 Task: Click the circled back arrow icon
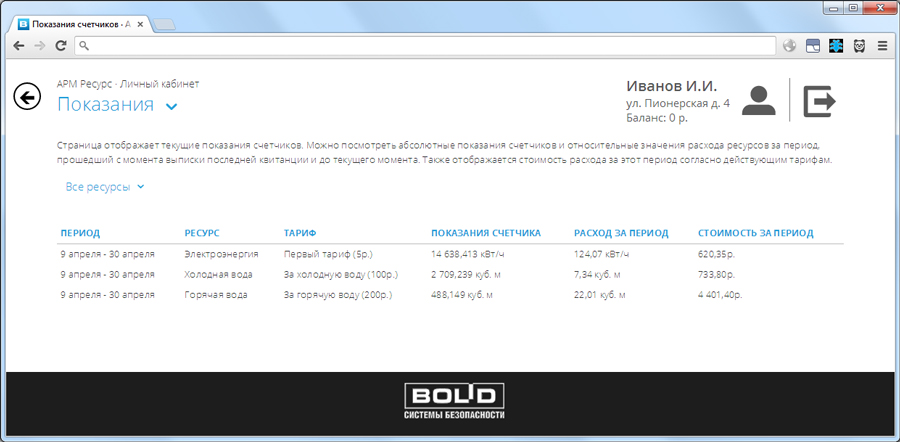tap(27, 96)
